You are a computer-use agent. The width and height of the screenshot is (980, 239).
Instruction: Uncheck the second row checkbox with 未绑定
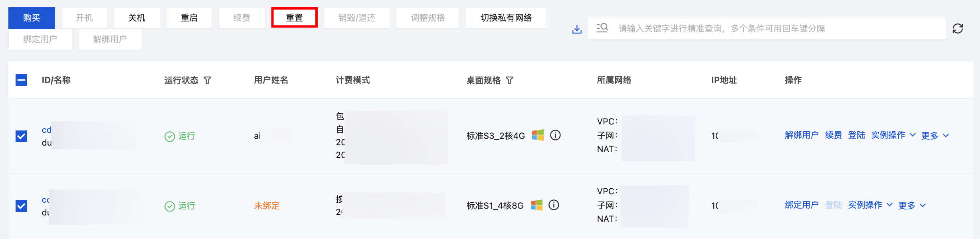(x=21, y=206)
